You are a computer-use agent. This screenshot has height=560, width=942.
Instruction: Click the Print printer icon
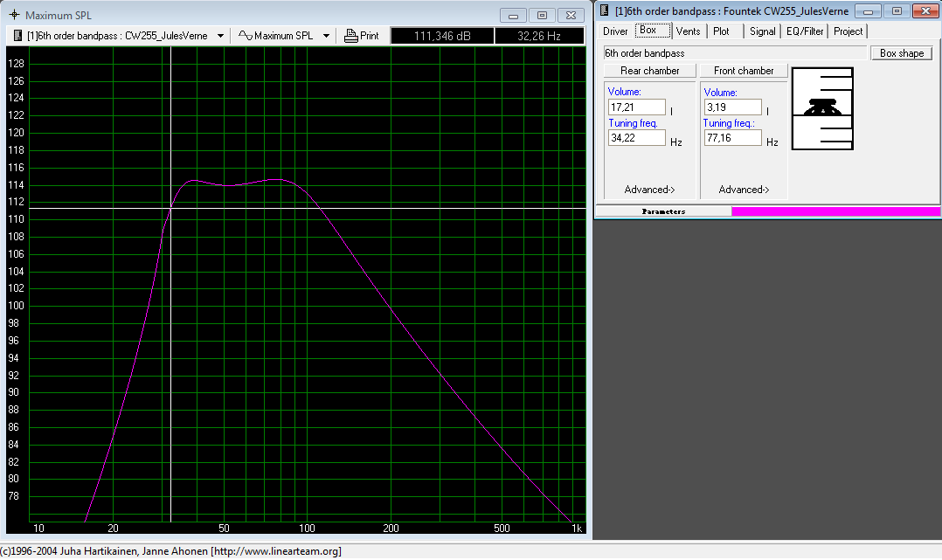351,36
